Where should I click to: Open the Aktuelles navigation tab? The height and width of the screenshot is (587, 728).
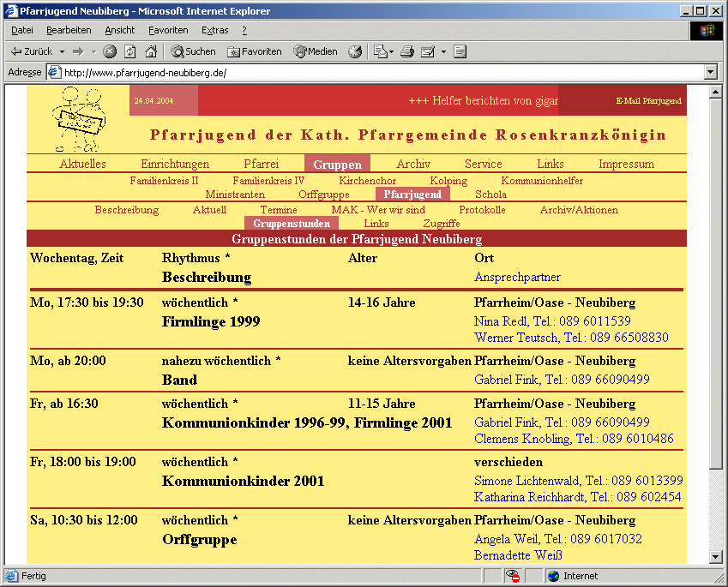click(x=82, y=164)
